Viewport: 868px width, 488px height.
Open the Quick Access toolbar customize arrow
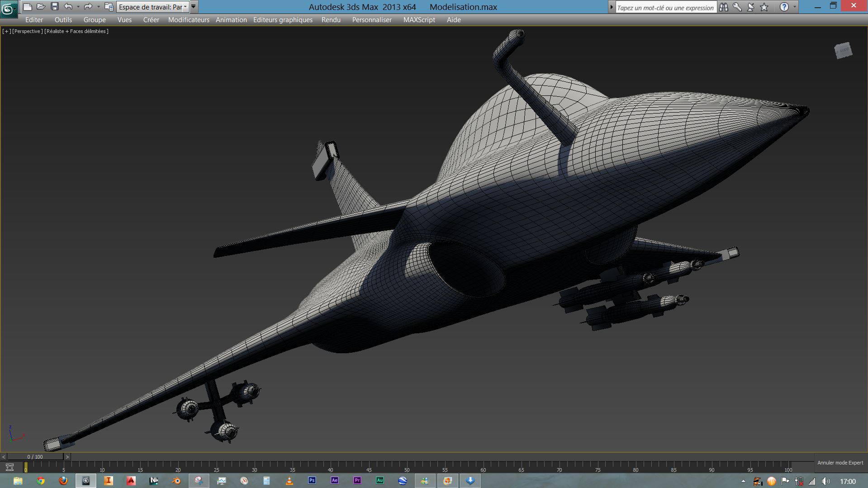pyautogui.click(x=194, y=7)
